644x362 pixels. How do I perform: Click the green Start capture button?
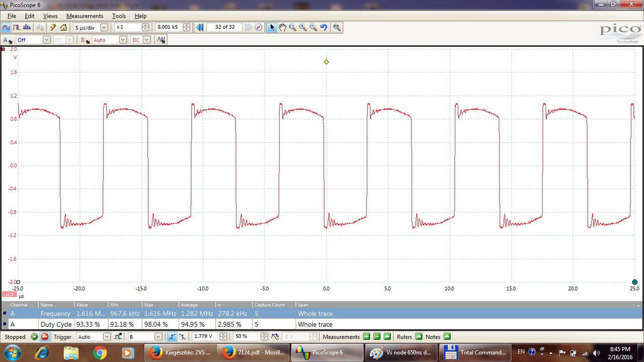click(x=34, y=337)
